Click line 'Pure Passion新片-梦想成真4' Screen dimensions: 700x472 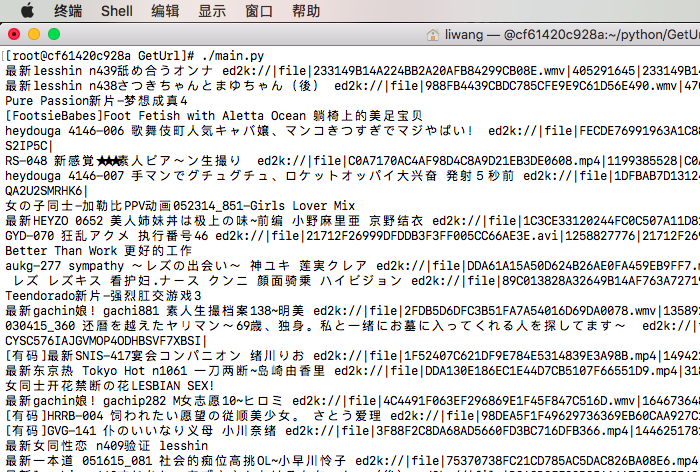(x=96, y=101)
